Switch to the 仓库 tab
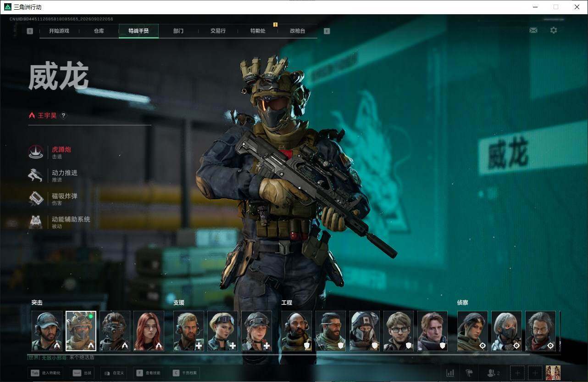Screen dimensions: 588x382 click(x=99, y=31)
